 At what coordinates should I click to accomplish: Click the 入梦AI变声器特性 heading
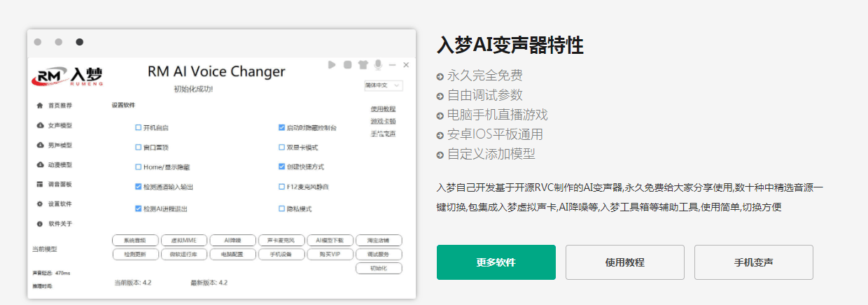point(510,45)
